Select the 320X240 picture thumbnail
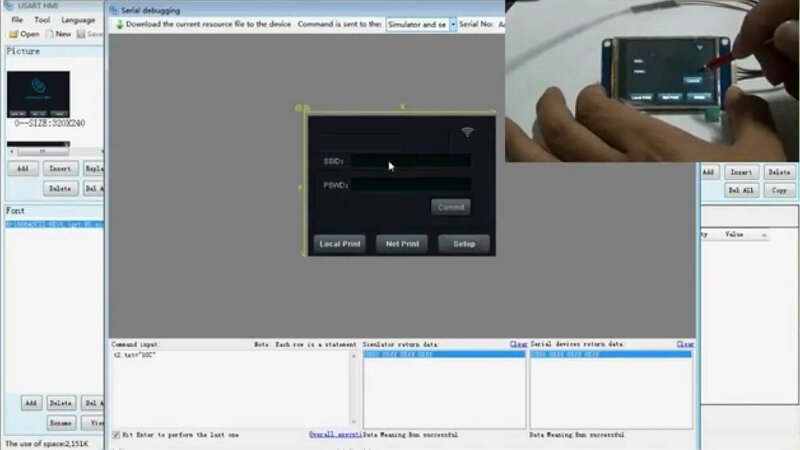Screen dimensions: 800x450 [38, 94]
